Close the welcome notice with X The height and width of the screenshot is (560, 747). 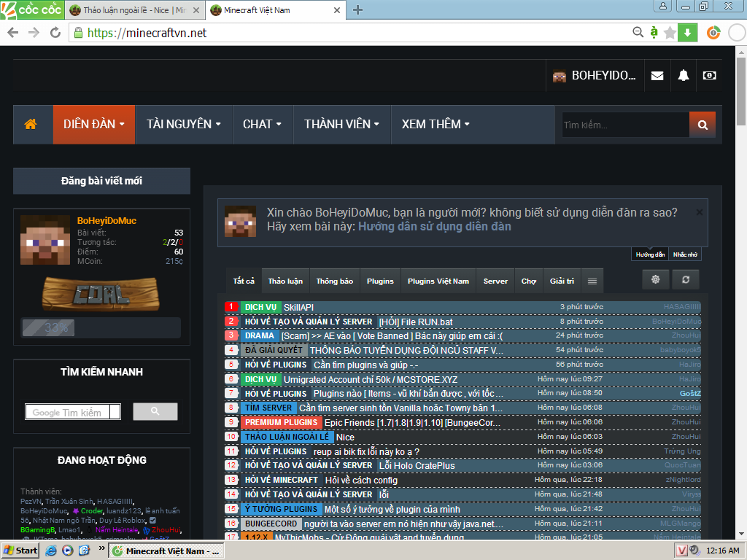699,212
